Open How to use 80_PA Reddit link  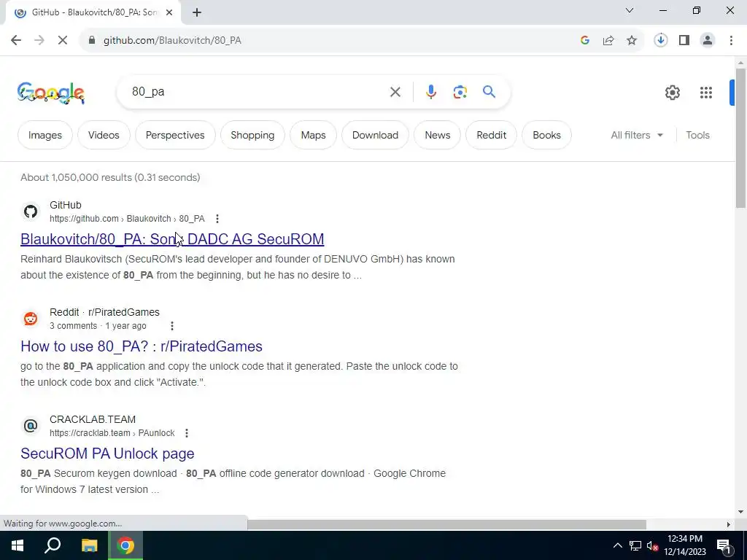pos(141,346)
